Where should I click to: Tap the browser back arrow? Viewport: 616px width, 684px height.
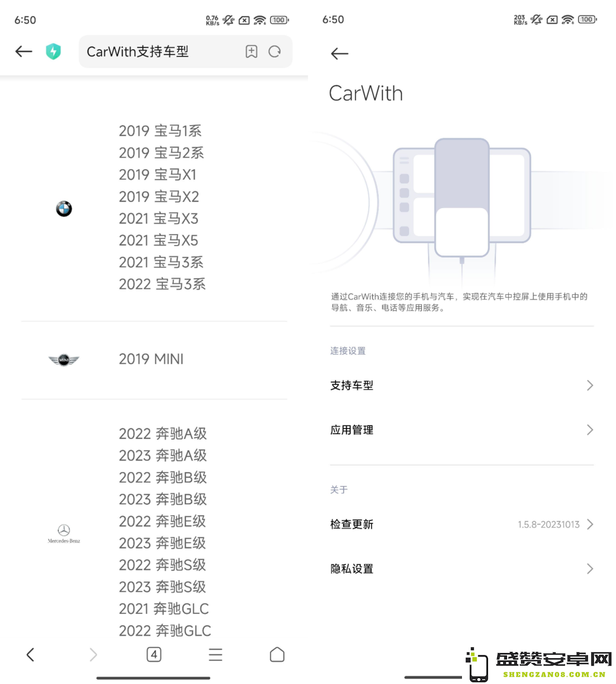coord(23,52)
